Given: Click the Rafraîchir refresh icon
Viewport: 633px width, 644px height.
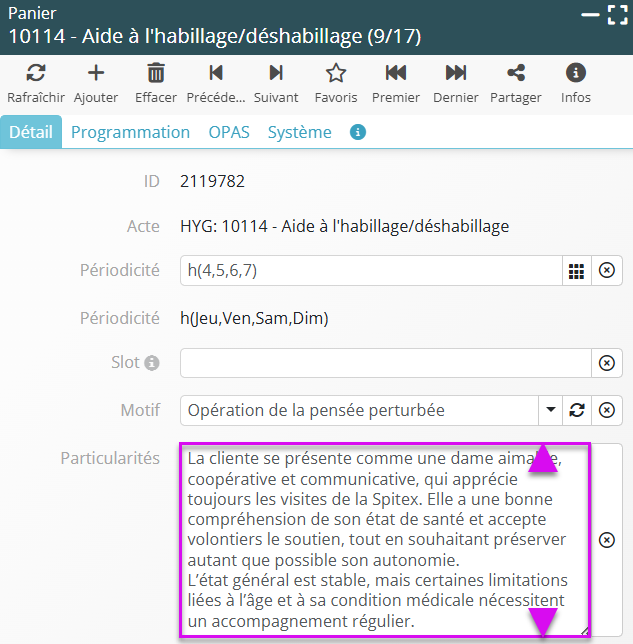Looking at the screenshot, I should click(x=35, y=73).
